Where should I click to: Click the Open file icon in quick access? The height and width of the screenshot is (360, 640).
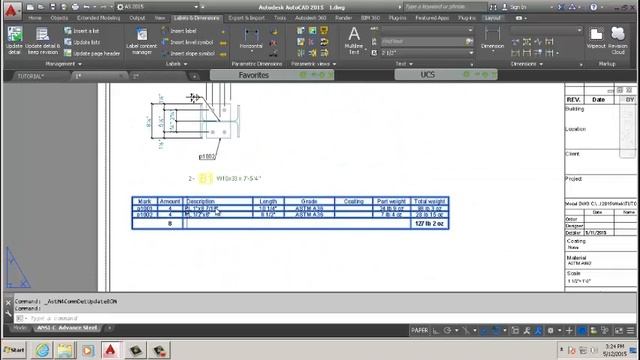pyautogui.click(x=41, y=7)
